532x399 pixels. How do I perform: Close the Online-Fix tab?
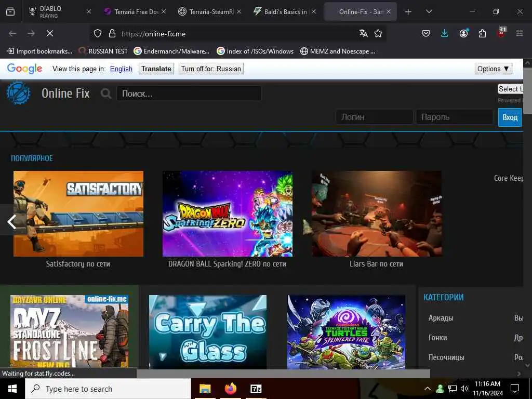pos(389,12)
